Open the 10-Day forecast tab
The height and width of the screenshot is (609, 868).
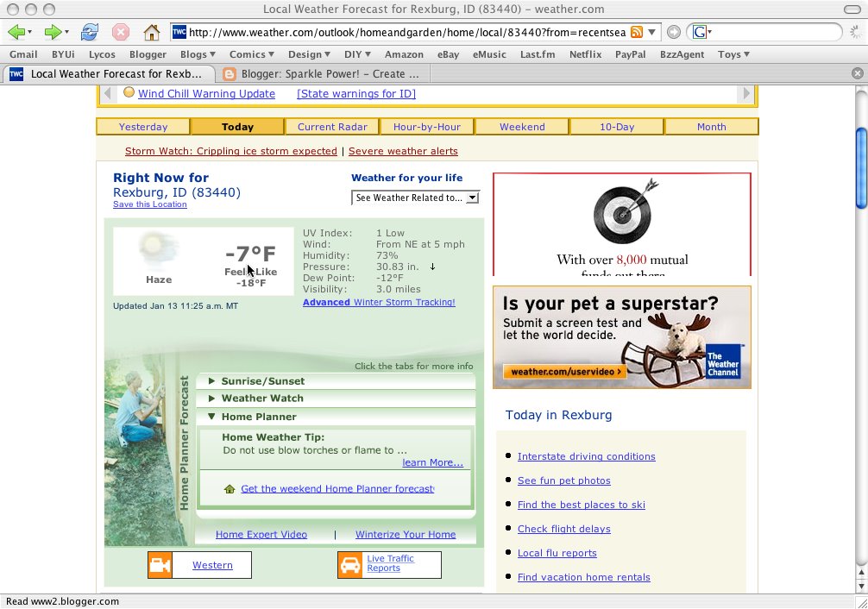pos(617,127)
